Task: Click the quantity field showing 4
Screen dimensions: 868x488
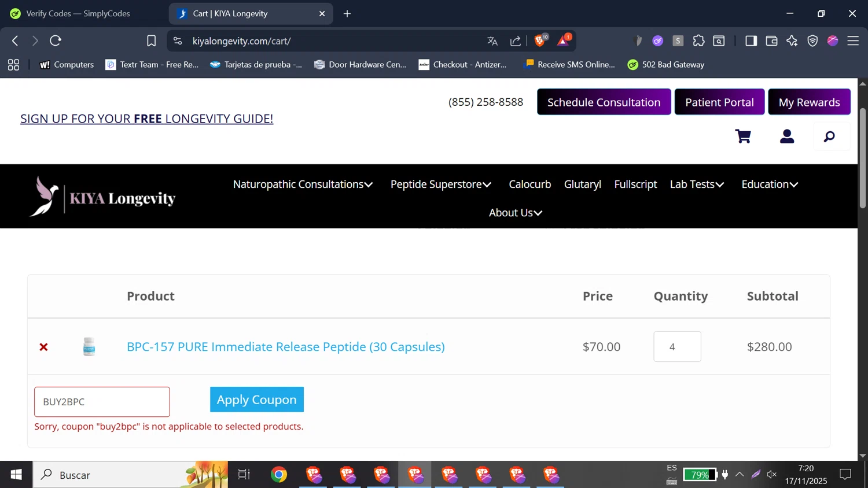Action: pos(677,346)
